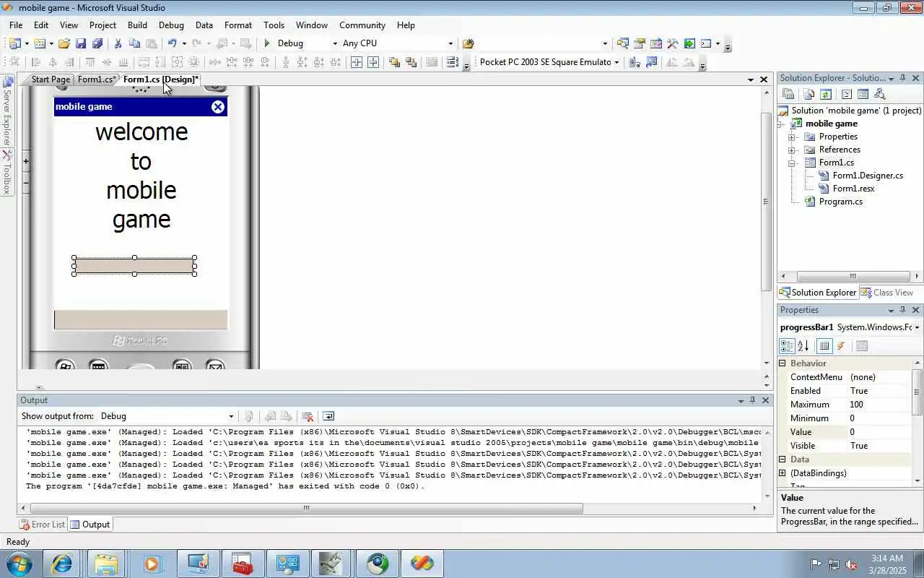This screenshot has height=578, width=924.
Task: Select Program.cs in Solution Explorer
Action: pos(840,202)
